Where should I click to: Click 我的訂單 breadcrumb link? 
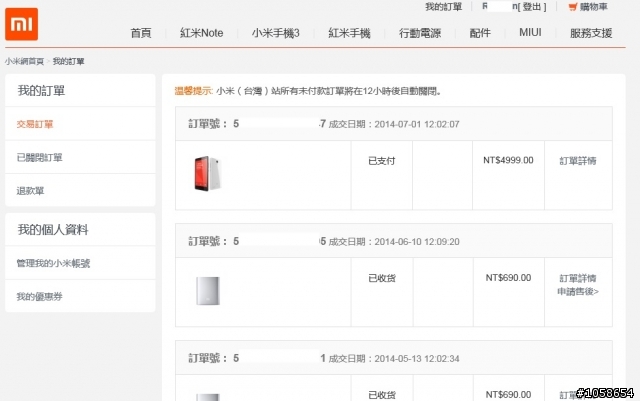click(69, 61)
